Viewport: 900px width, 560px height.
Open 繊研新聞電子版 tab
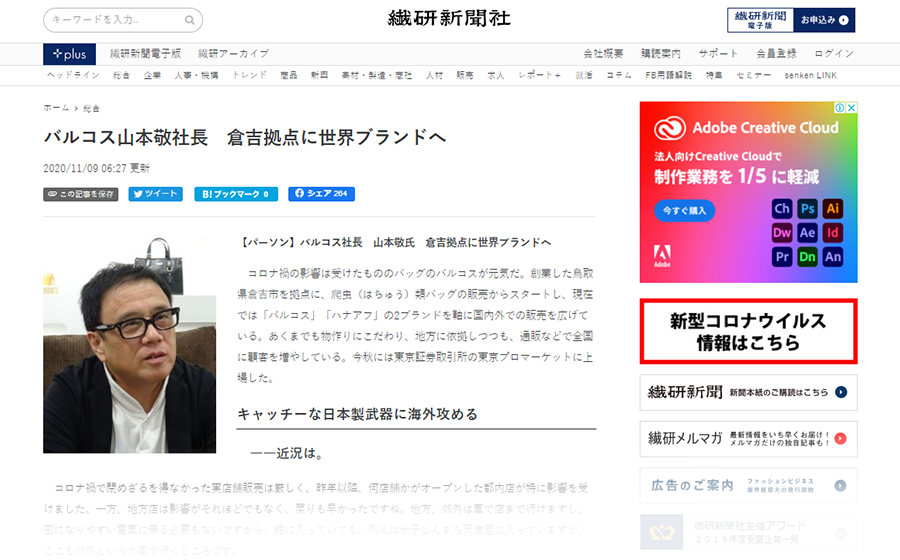point(146,54)
